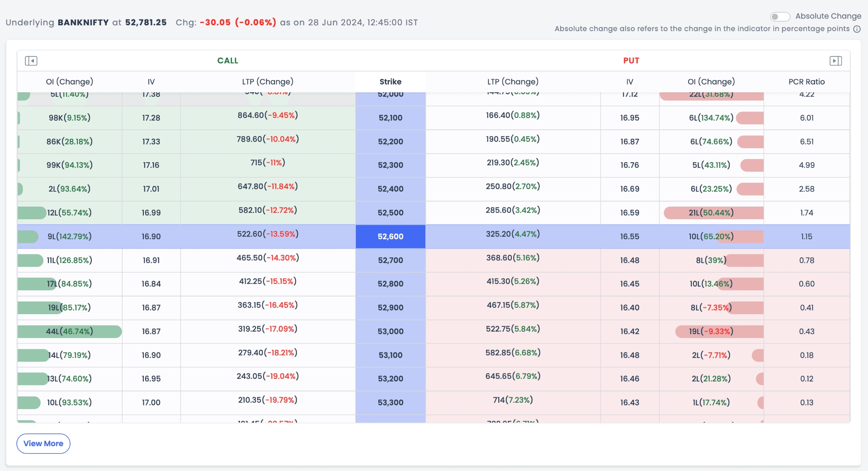
Task: Select the highlighted strike 52,600
Action: point(390,236)
